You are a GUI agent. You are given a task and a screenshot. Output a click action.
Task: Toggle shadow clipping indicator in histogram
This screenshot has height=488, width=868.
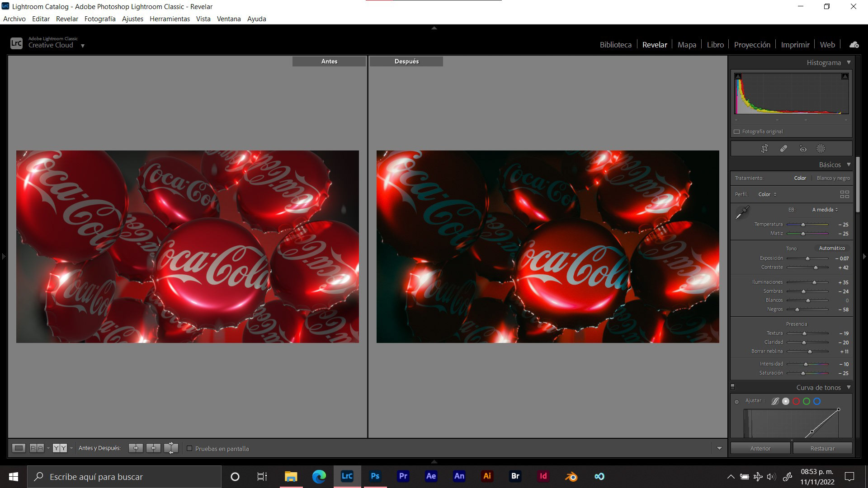click(x=738, y=76)
